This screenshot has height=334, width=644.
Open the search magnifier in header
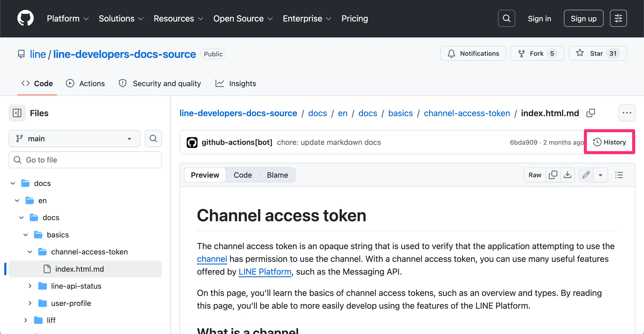pos(506,18)
